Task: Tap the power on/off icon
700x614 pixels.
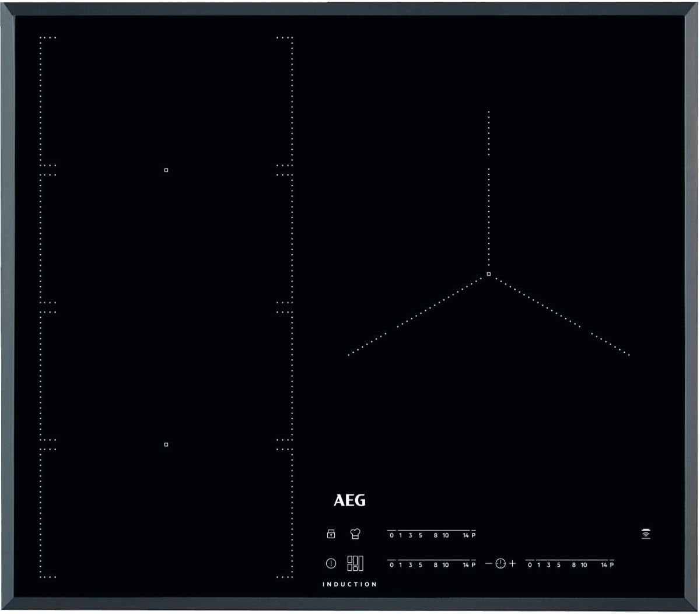Action: pyautogui.click(x=331, y=563)
